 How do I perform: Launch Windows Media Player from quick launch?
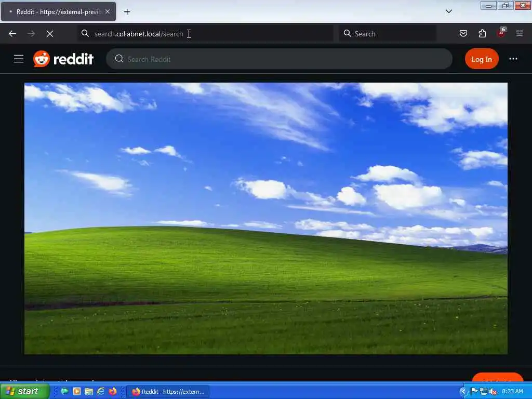(x=77, y=392)
